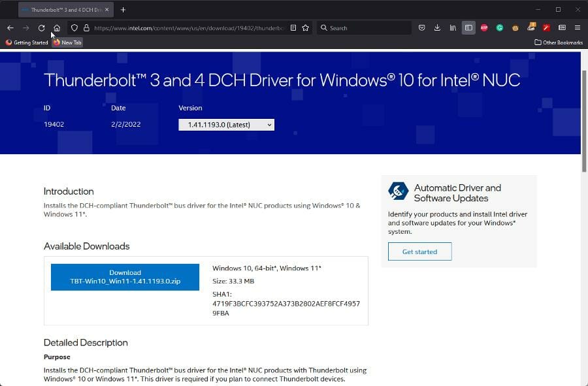Go back to the previous page

pyautogui.click(x=10, y=27)
